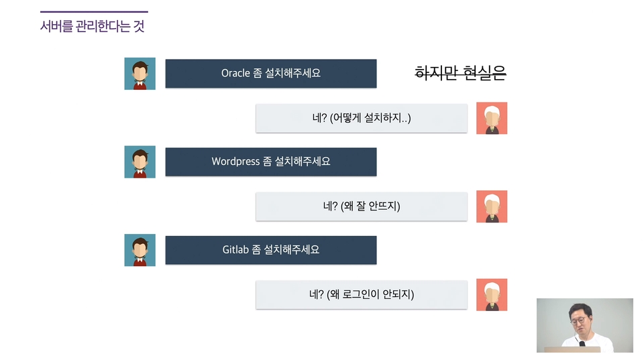
Task: Click the struck-through text '하지만 현실은'
Action: point(460,73)
